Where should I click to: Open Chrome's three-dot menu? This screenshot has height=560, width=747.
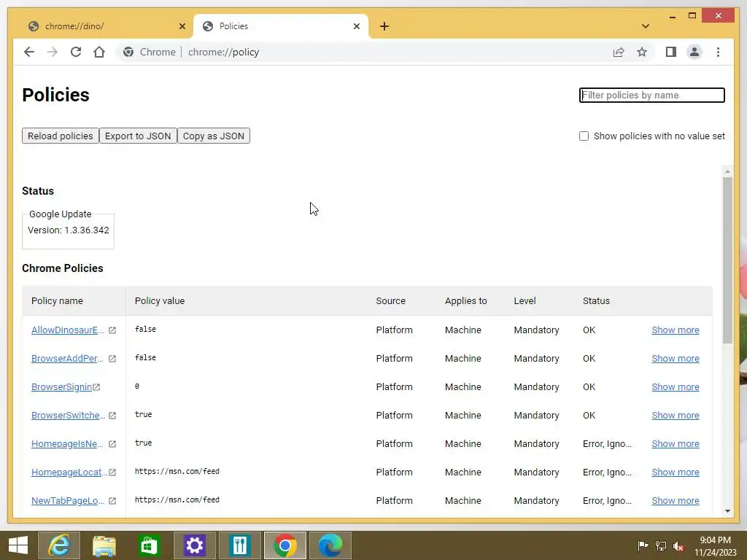(x=718, y=52)
